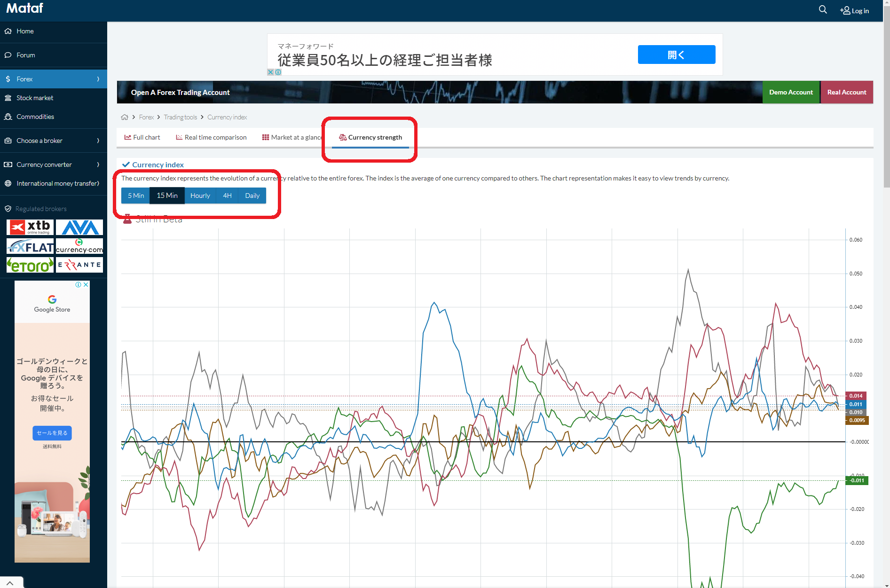Open the eToro broker logo

point(30,265)
